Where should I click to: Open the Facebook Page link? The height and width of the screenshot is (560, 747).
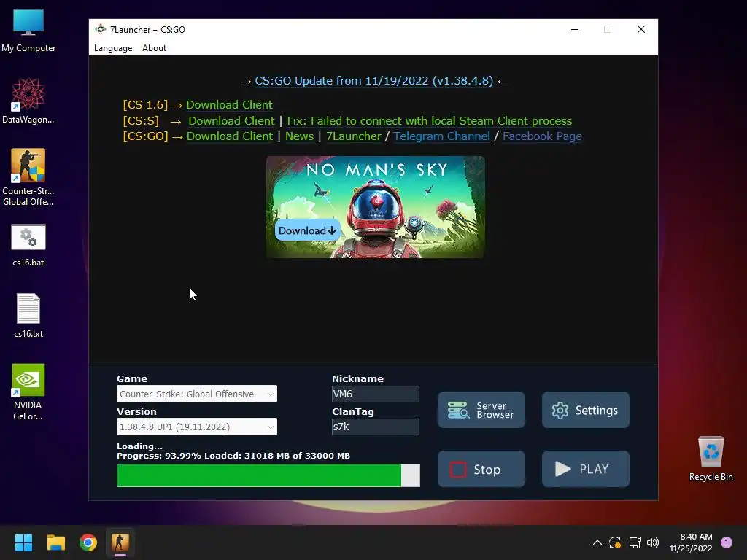tap(542, 136)
